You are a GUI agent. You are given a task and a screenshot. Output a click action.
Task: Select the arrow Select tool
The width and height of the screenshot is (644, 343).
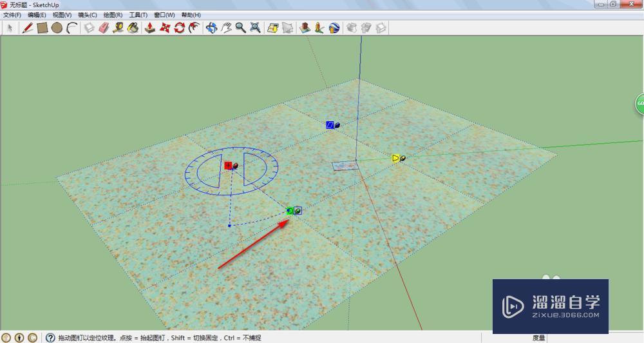[x=10, y=28]
